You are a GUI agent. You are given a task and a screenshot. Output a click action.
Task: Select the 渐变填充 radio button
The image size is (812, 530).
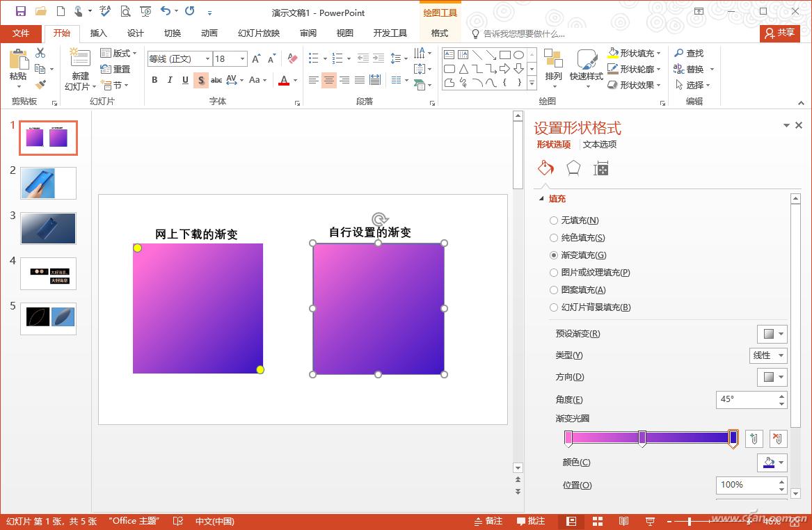click(553, 255)
